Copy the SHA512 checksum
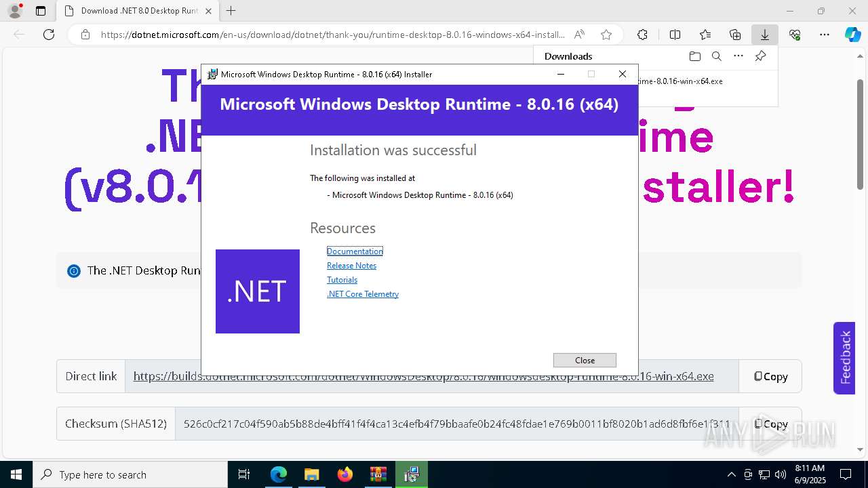This screenshot has width=868, height=488. tap(770, 424)
